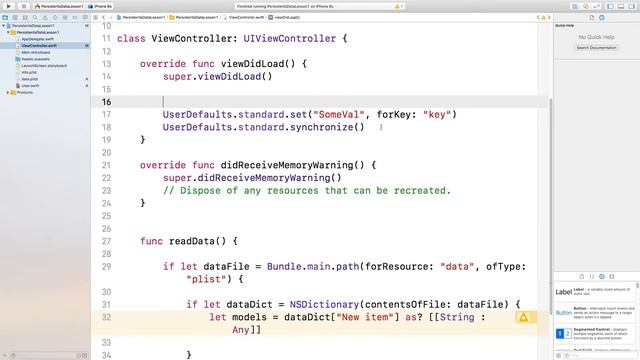Toggle the Utilities panel visibility
The width and height of the screenshot is (640, 360).
pos(632,6)
